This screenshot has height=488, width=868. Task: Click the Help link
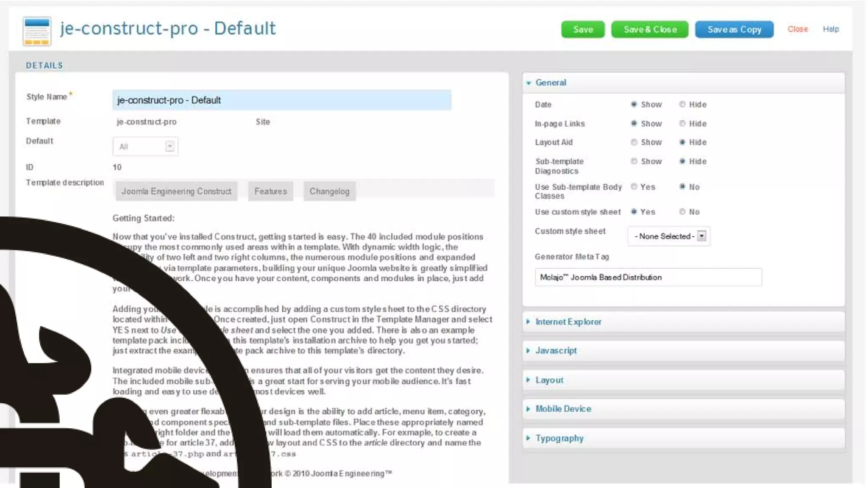[830, 29]
